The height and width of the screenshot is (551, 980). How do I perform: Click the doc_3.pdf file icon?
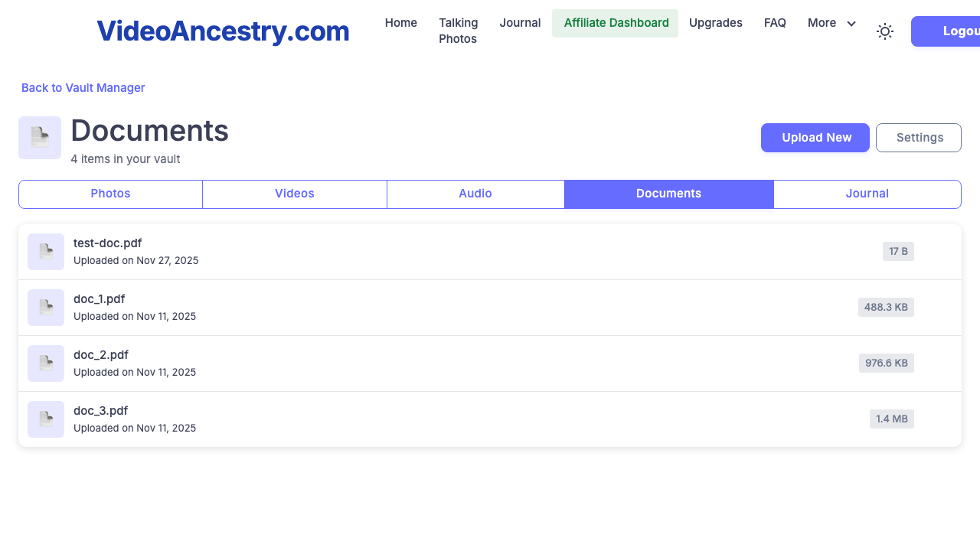point(46,419)
